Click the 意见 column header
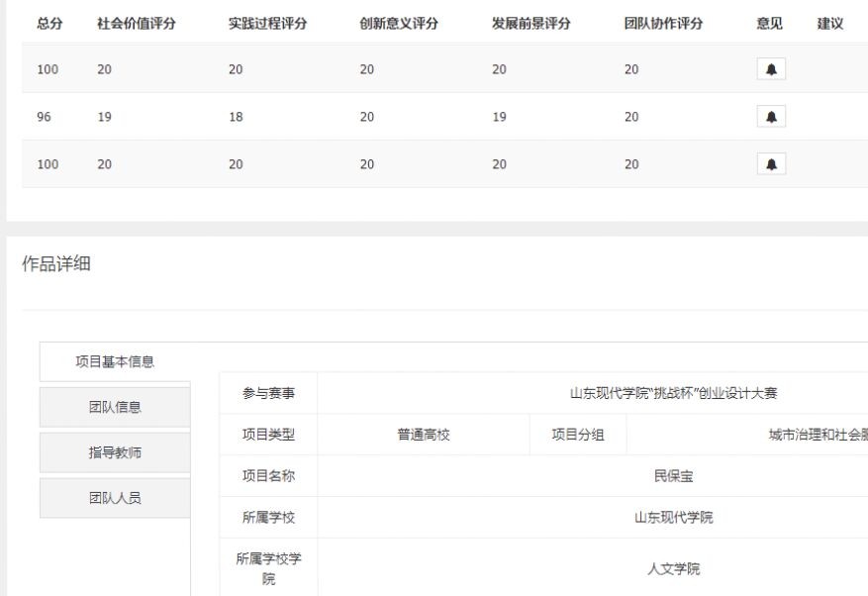 tap(769, 23)
